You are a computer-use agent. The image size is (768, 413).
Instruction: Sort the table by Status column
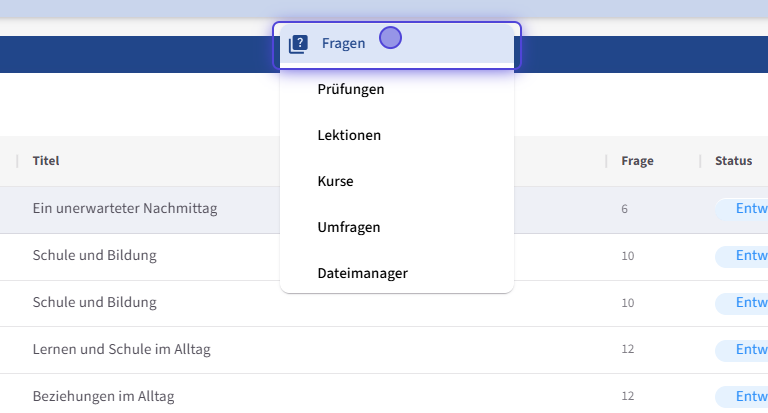click(733, 160)
